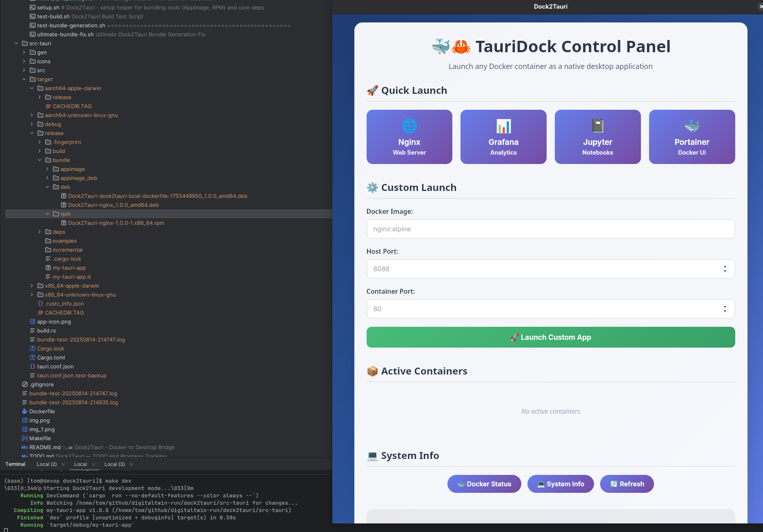Click the test-build.sh script icon
763x532 pixels.
(32, 16)
